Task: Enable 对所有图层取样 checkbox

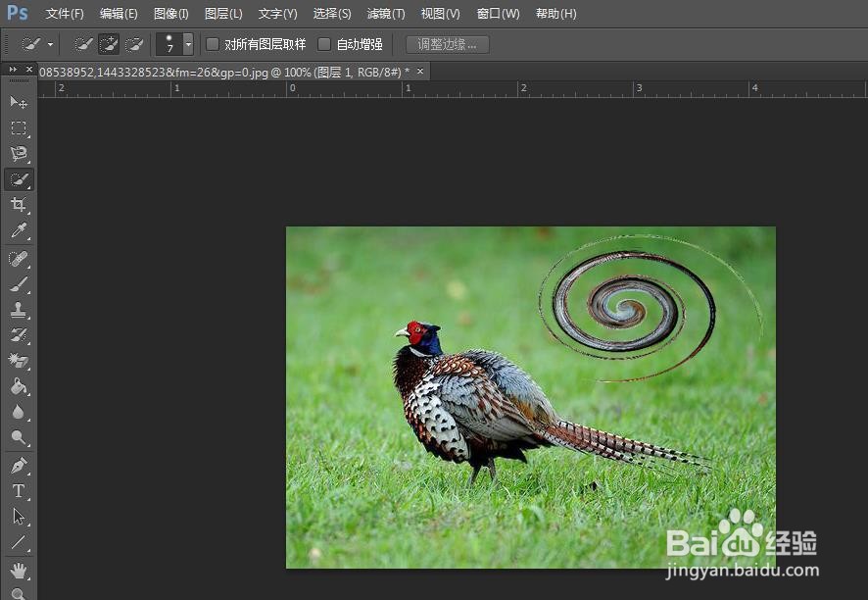Action: (213, 44)
